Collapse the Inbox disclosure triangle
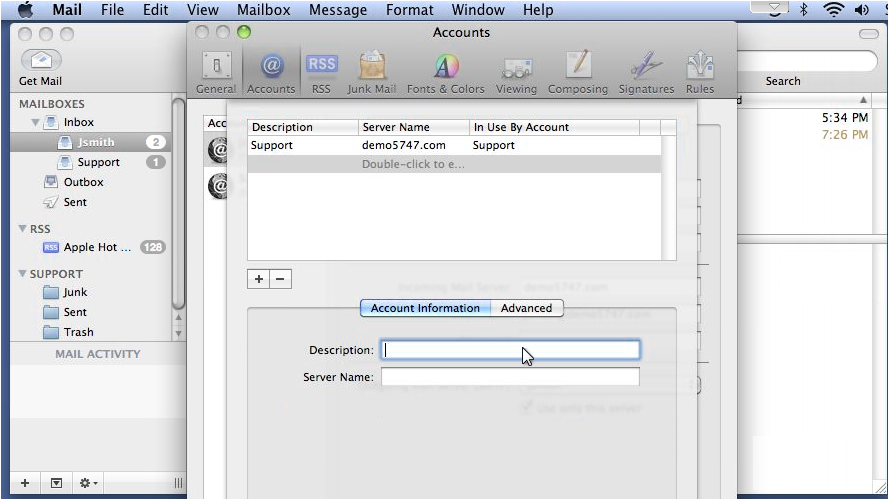Image resolution: width=889 pixels, height=500 pixels. (x=35, y=122)
